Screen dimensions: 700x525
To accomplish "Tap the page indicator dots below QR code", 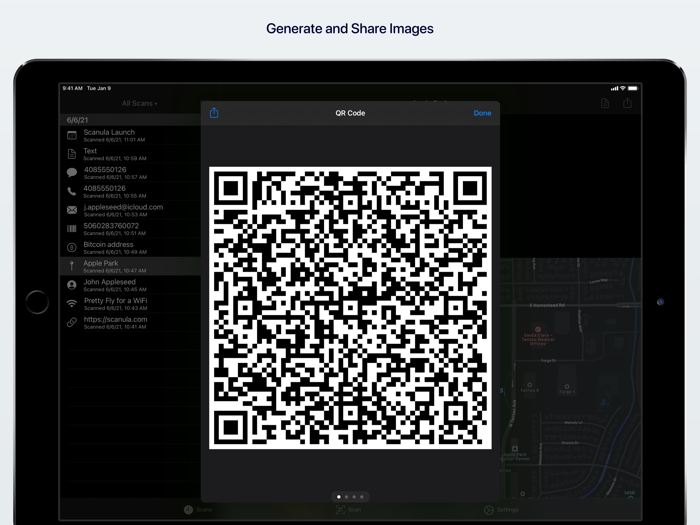I will (350, 496).
